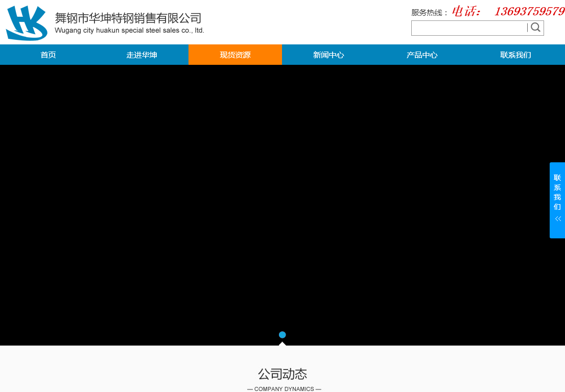565x392 pixels.
Task: Click the 服务热线 label
Action: (429, 13)
